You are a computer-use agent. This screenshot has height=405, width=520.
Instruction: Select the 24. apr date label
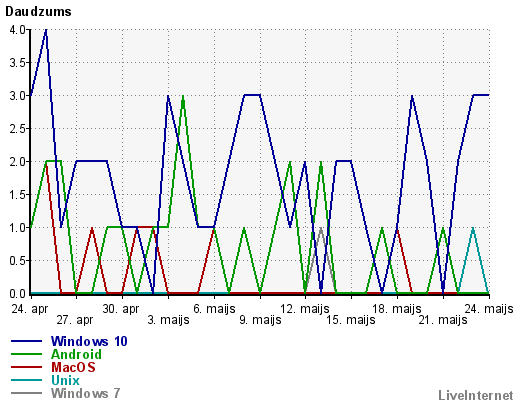pyautogui.click(x=30, y=309)
